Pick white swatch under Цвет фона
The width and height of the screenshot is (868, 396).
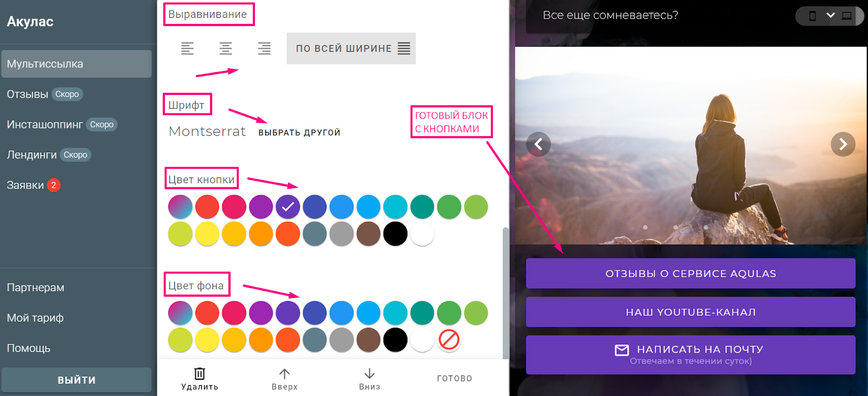click(422, 340)
